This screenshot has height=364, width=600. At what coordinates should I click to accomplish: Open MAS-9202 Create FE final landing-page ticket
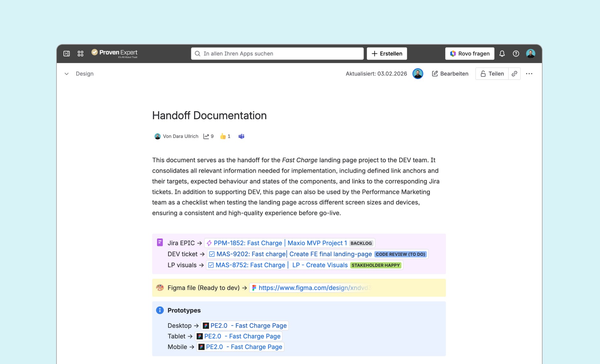point(294,254)
